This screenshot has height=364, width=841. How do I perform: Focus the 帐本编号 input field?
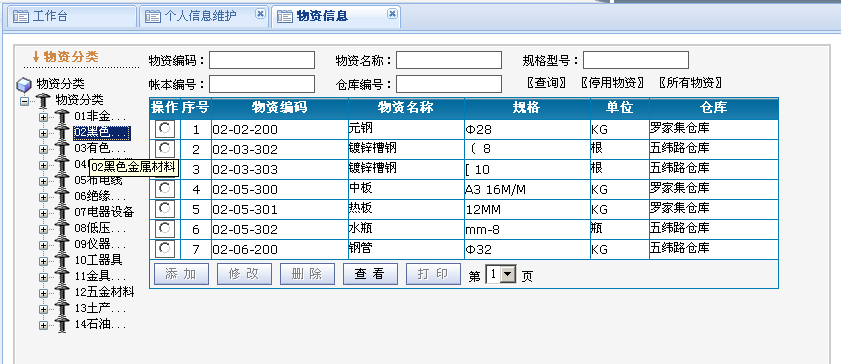coord(262,84)
